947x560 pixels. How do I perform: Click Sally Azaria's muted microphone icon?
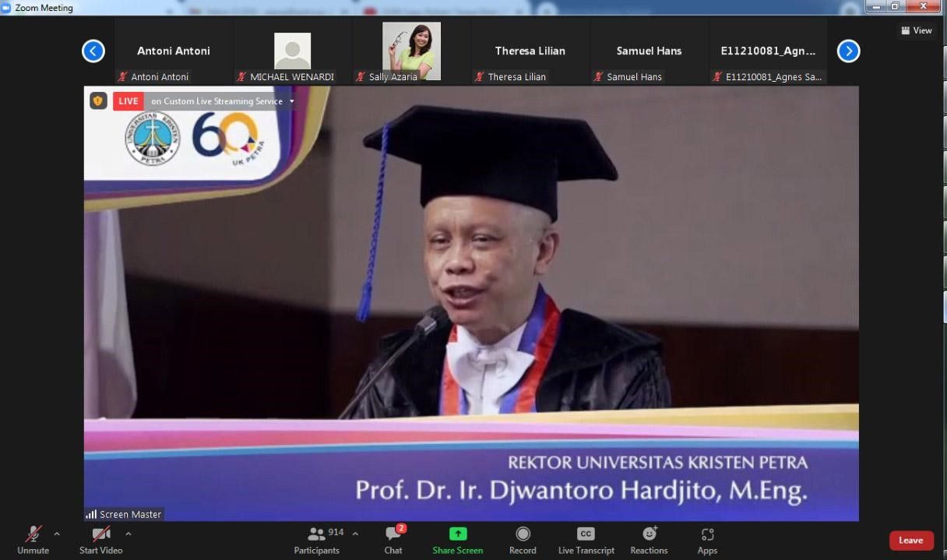coord(361,77)
